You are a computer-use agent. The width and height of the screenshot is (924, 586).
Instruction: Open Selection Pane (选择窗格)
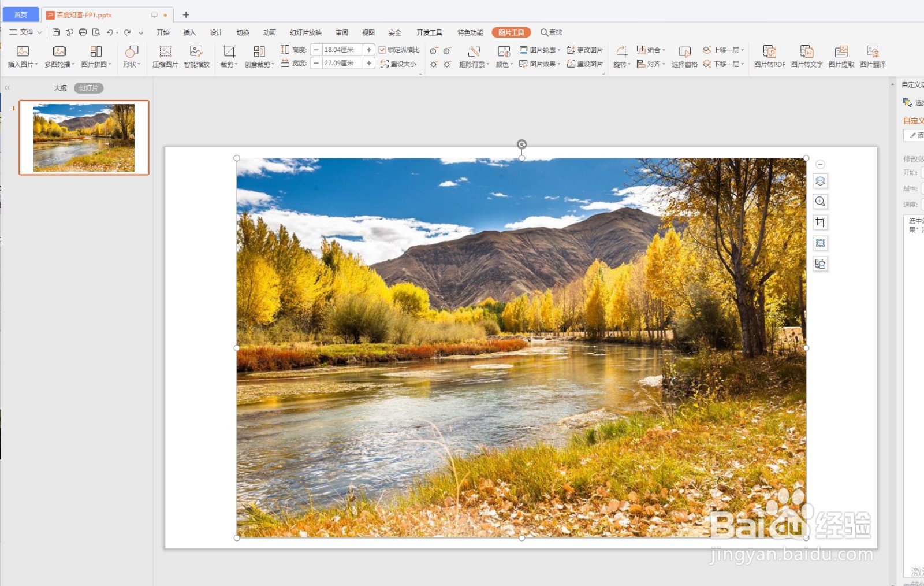(x=684, y=57)
